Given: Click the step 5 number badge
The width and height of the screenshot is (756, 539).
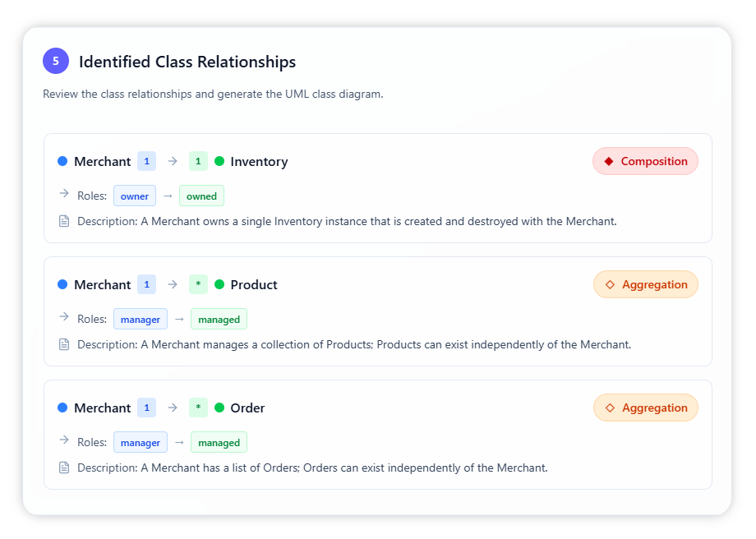Looking at the screenshot, I should pos(56,61).
